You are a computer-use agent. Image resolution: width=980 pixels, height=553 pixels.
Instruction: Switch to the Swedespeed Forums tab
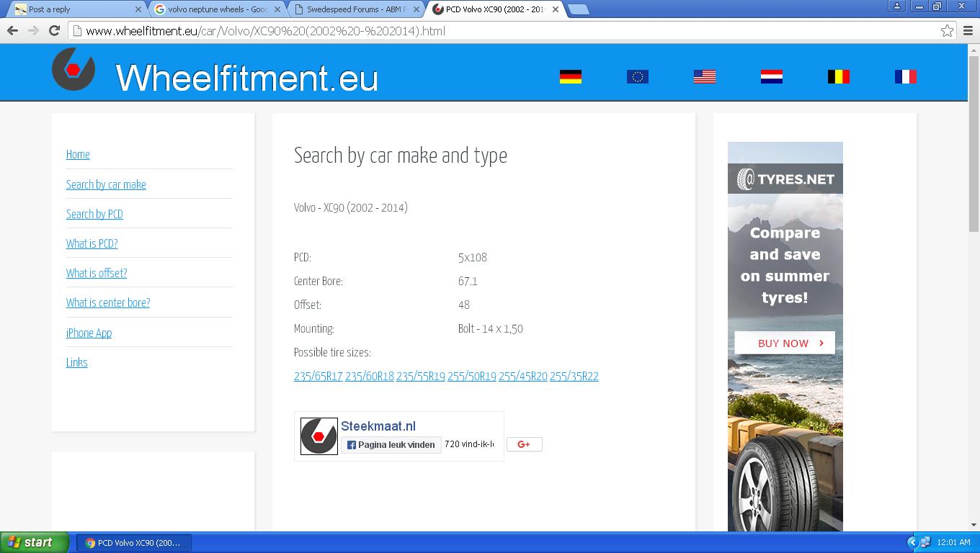pyautogui.click(x=356, y=9)
